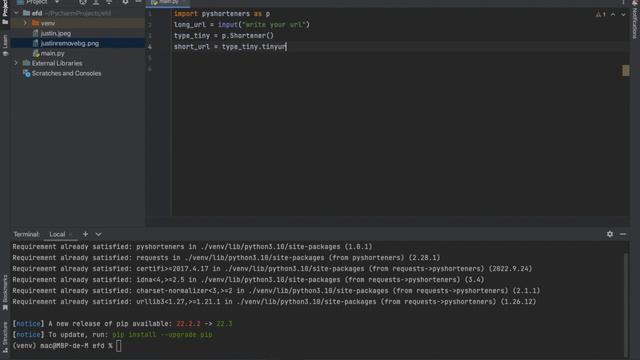Click the main.py Python file icon
Image resolution: width=640 pixels, height=360 pixels.
(36, 53)
